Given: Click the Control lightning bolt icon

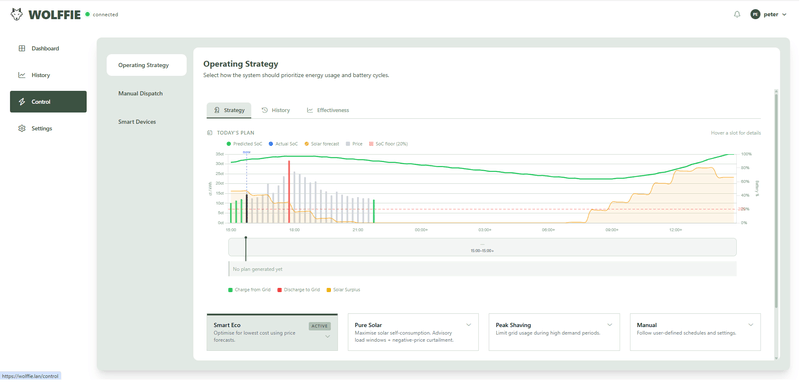Looking at the screenshot, I should tap(21, 101).
